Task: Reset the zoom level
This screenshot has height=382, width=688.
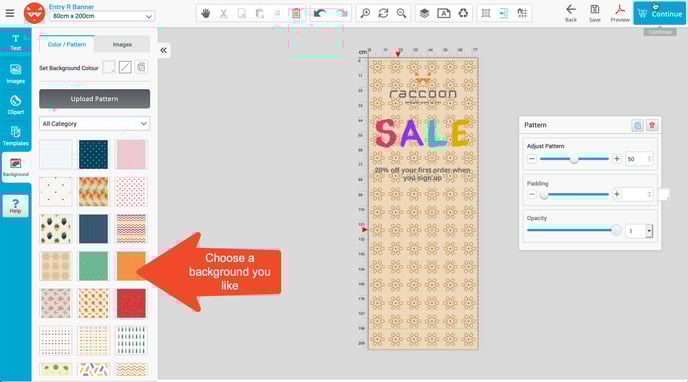Action: (383, 14)
